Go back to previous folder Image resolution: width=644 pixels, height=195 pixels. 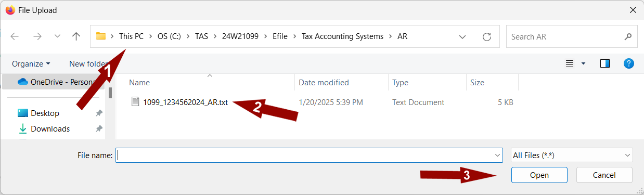(x=15, y=36)
